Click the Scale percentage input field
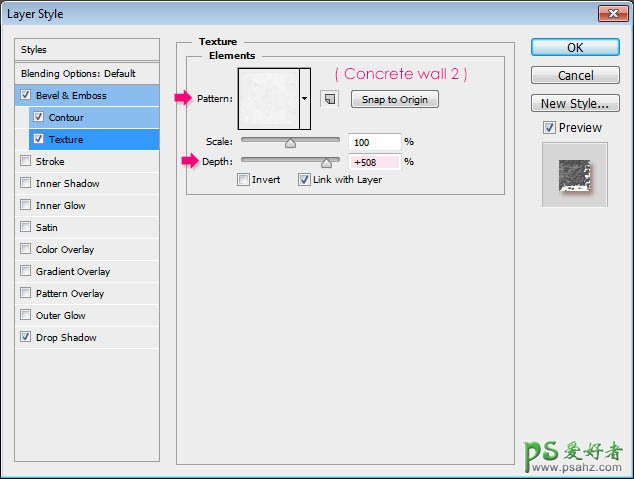 374,142
